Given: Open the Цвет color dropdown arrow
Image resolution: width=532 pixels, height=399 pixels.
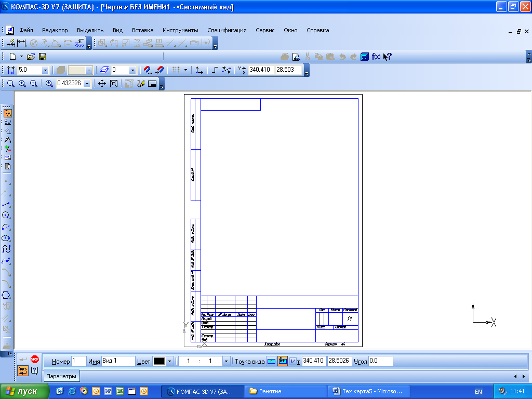Looking at the screenshot, I should [x=170, y=361].
